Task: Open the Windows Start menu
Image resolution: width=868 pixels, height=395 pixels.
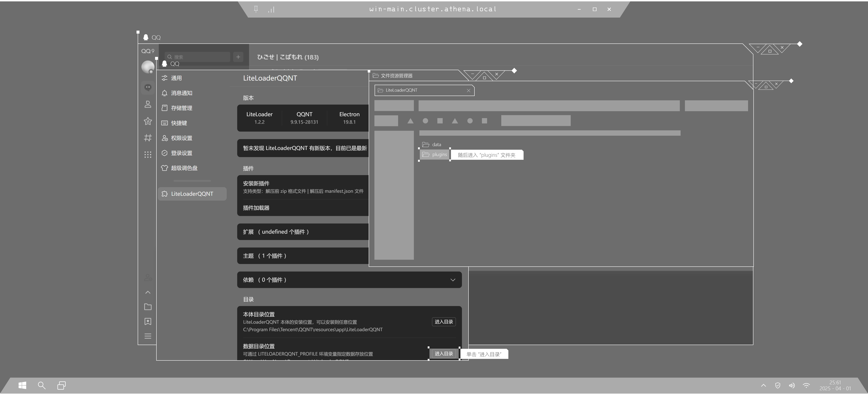Action: click(22, 385)
